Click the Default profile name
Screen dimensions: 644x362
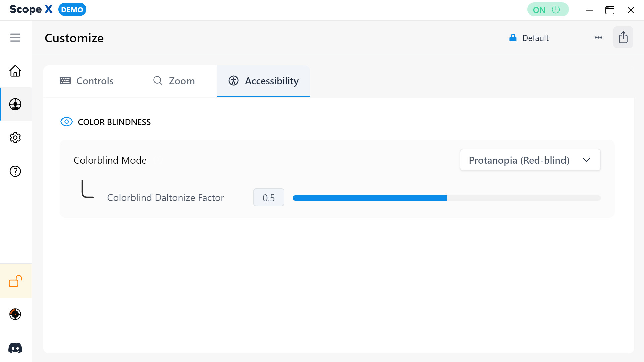[535, 38]
